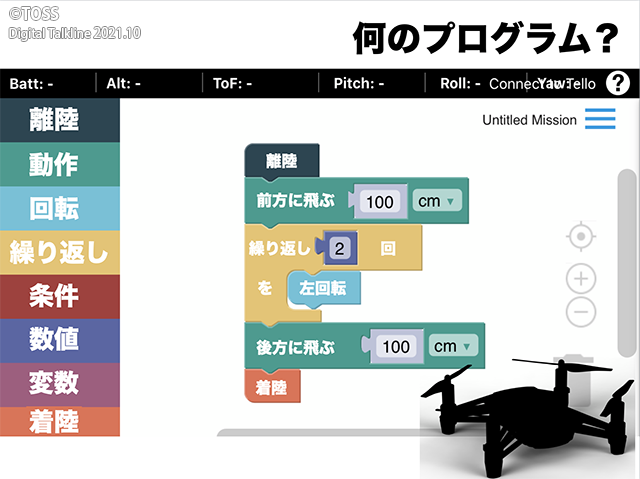Click the vertical scrollbar of the workspace
Viewport: 640px width, 479px height.
[x=627, y=260]
